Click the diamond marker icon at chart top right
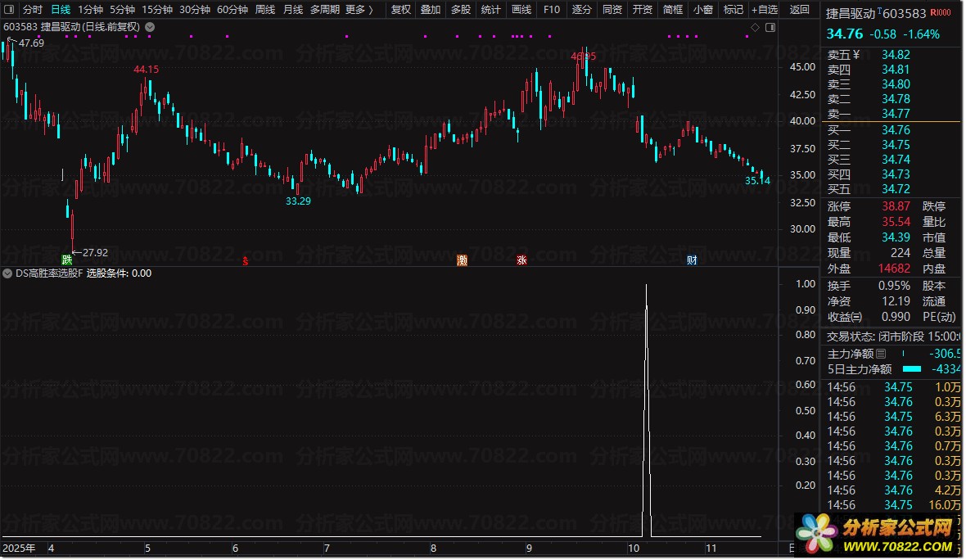 click(x=756, y=27)
